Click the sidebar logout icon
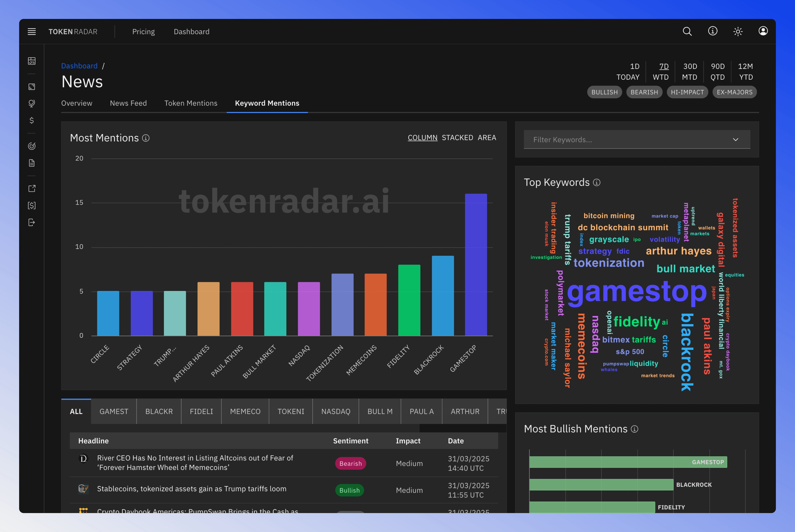 click(x=32, y=223)
